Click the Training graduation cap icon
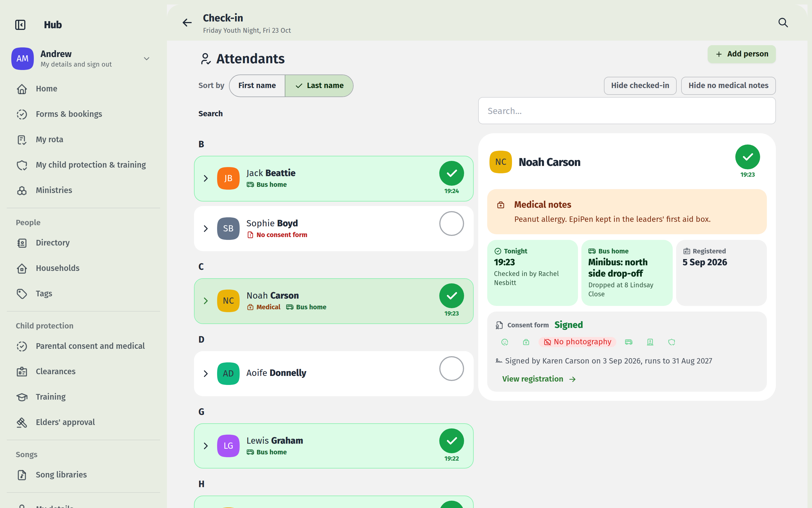 point(22,397)
